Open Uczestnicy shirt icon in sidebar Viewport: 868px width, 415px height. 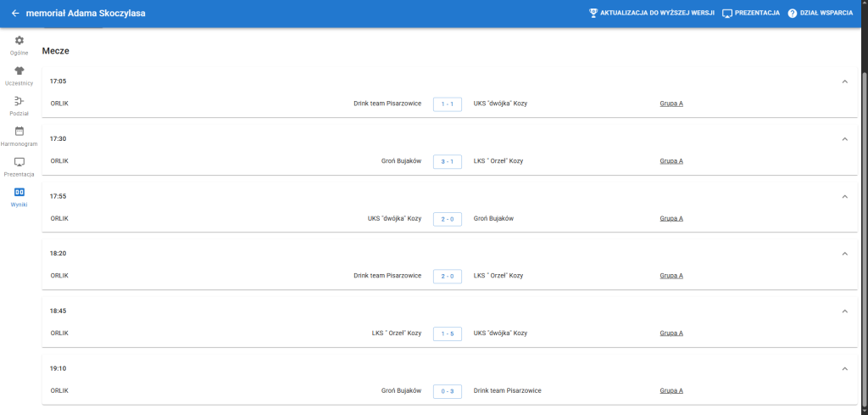click(19, 70)
